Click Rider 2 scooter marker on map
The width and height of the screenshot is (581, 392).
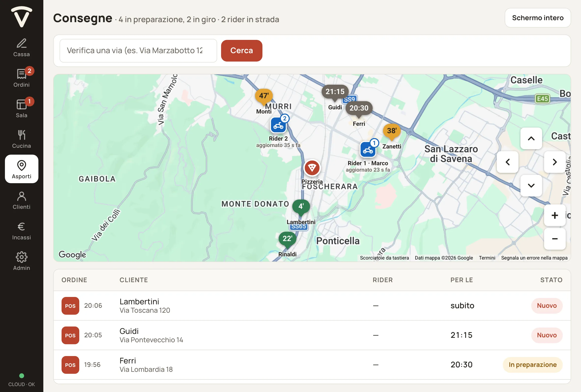(x=278, y=125)
